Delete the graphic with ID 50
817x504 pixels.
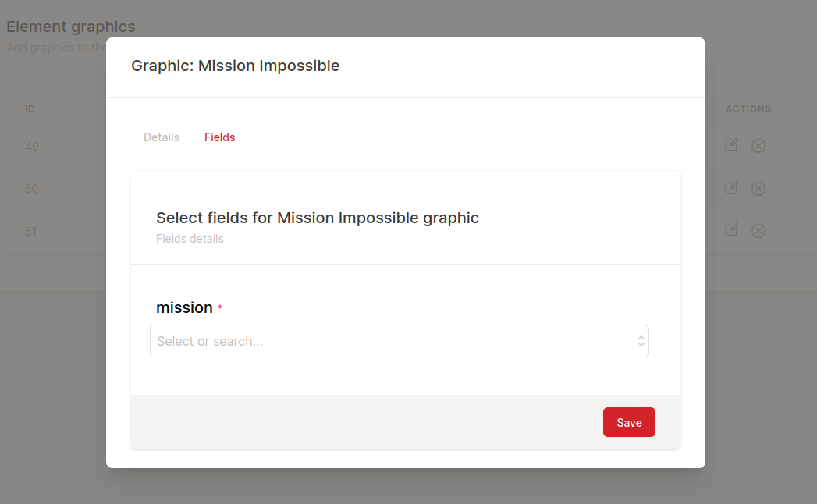(x=758, y=188)
